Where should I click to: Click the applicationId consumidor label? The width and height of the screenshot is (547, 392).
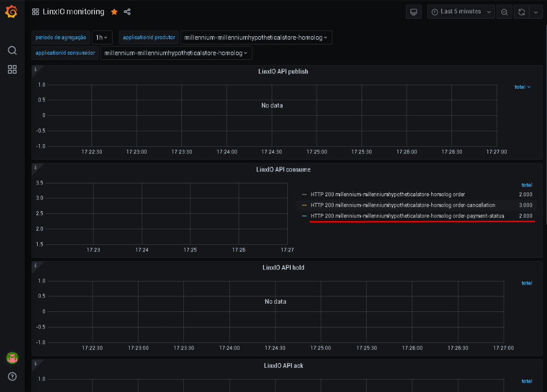click(65, 53)
